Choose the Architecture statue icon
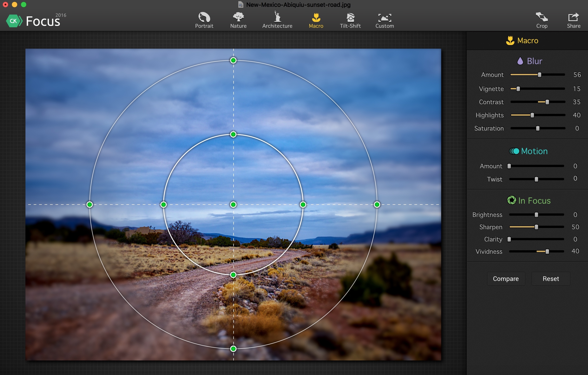This screenshot has height=375, width=588. point(277,17)
